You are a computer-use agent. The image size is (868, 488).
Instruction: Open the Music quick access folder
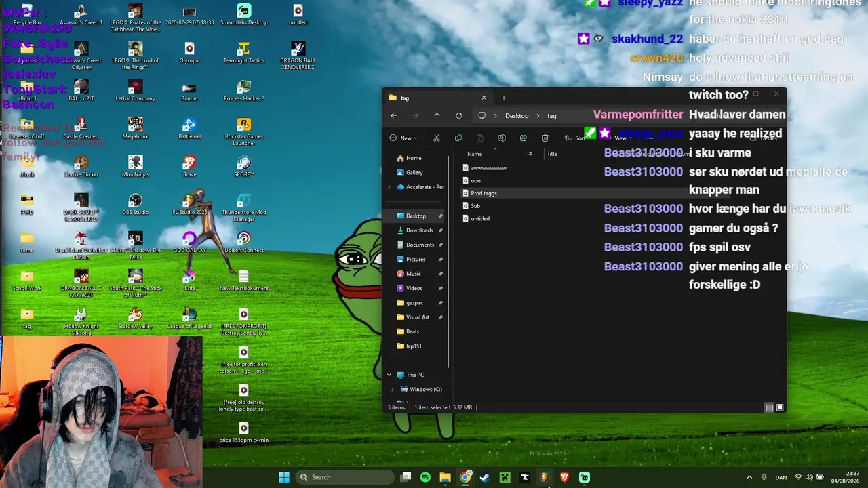[x=414, y=274]
